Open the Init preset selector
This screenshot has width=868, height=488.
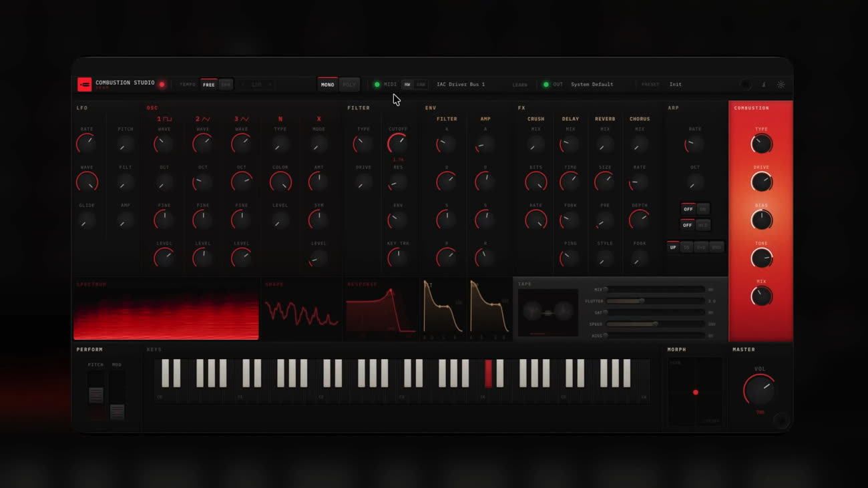676,85
